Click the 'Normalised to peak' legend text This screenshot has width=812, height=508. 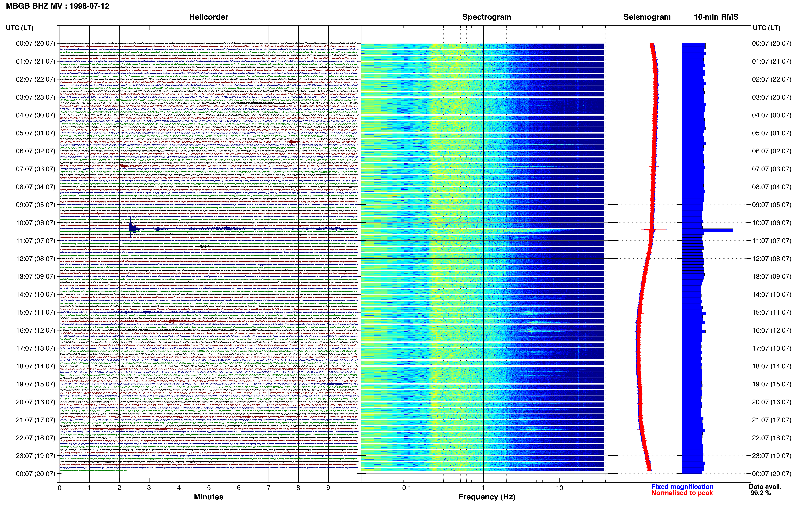pos(682,493)
